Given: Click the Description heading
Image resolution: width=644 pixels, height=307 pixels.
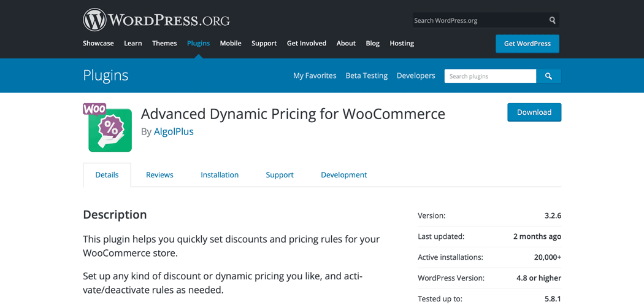Looking at the screenshot, I should click(x=115, y=214).
